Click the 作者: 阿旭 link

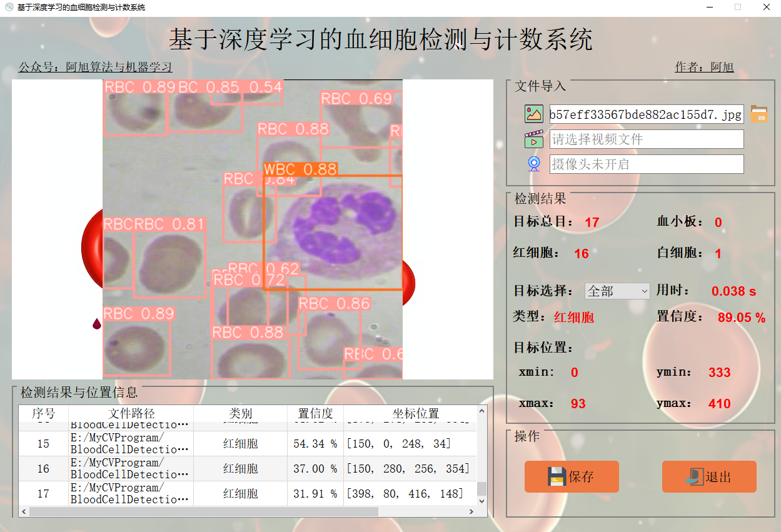tap(703, 66)
